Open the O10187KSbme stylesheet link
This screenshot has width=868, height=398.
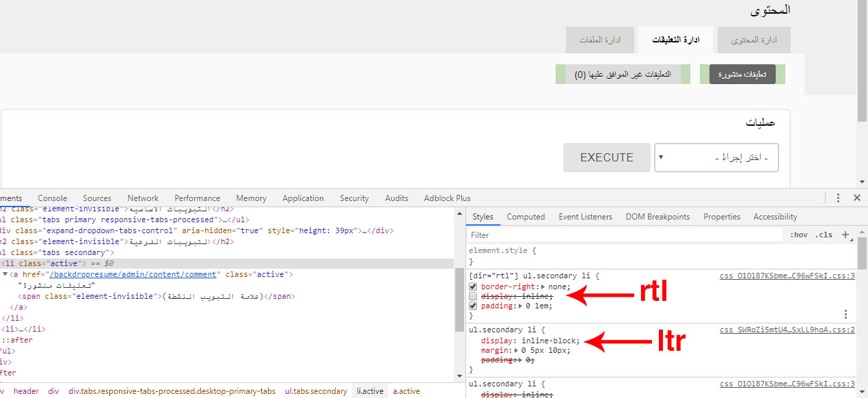point(787,276)
